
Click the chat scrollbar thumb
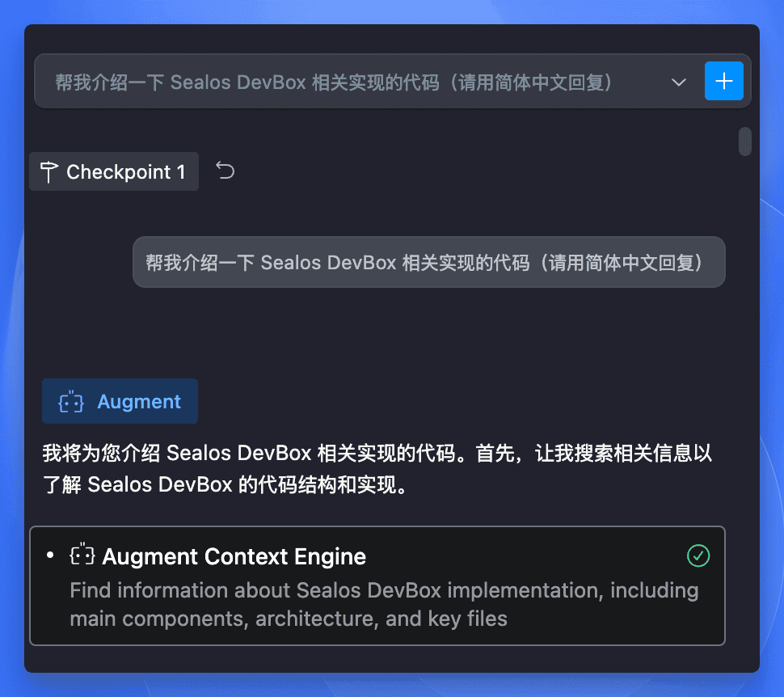(745, 142)
